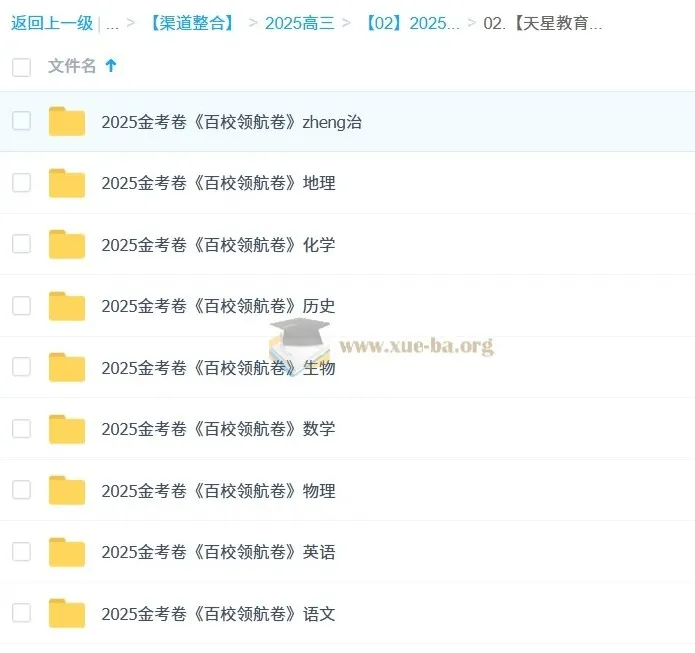Open folder icon for zheng治 paper set

66,121
